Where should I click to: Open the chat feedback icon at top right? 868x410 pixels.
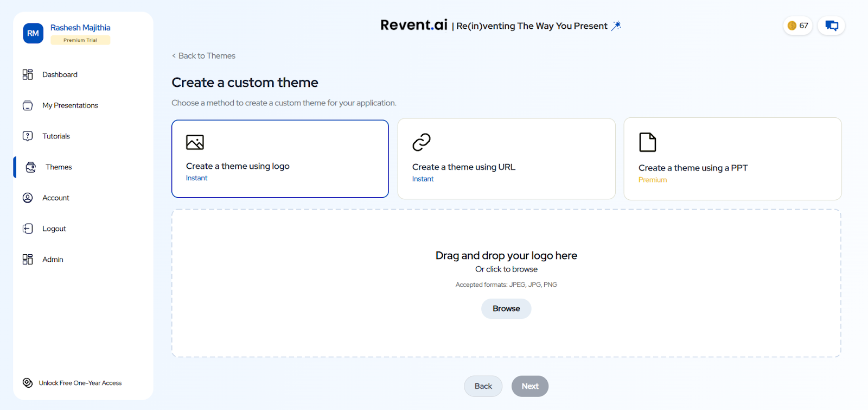coord(831,26)
